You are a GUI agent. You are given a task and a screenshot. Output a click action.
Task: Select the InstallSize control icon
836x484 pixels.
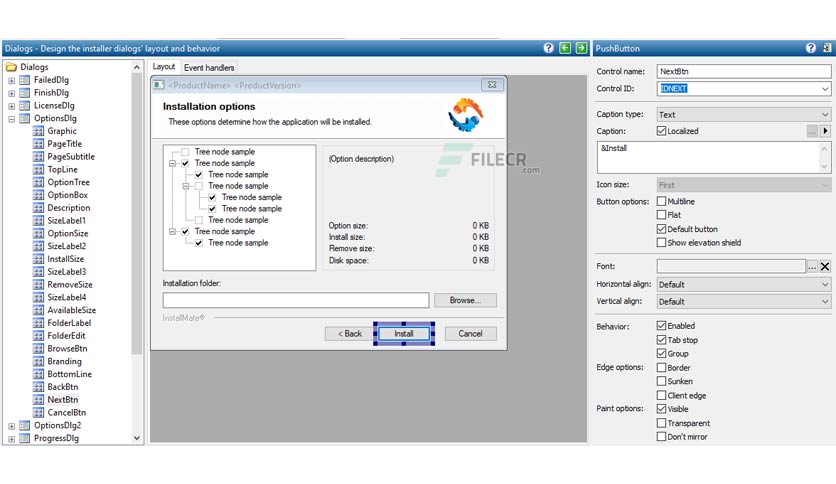[x=38, y=259]
